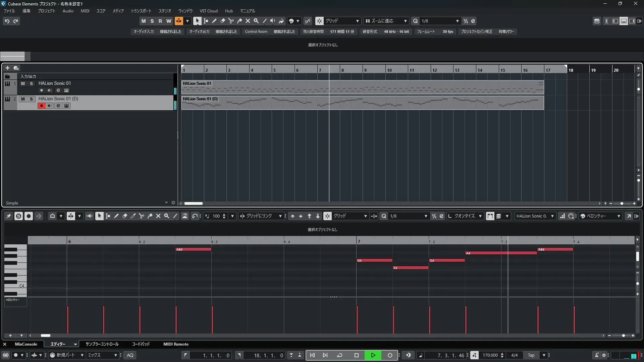Activate the Cycle loop button in transport
Screen dimensions: 644x362
click(339, 355)
